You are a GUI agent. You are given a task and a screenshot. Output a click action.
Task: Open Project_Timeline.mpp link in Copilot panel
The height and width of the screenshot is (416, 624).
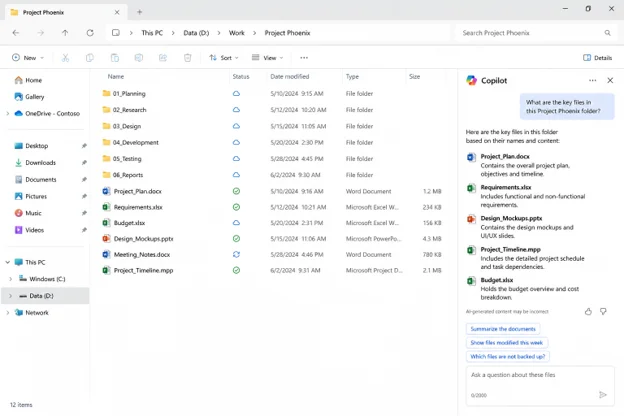click(x=511, y=250)
